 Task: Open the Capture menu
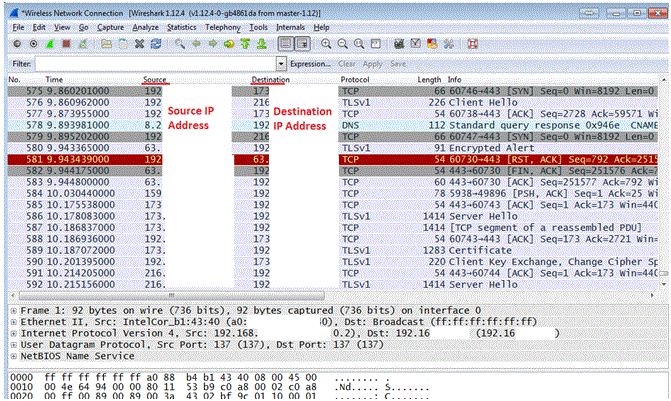110,27
